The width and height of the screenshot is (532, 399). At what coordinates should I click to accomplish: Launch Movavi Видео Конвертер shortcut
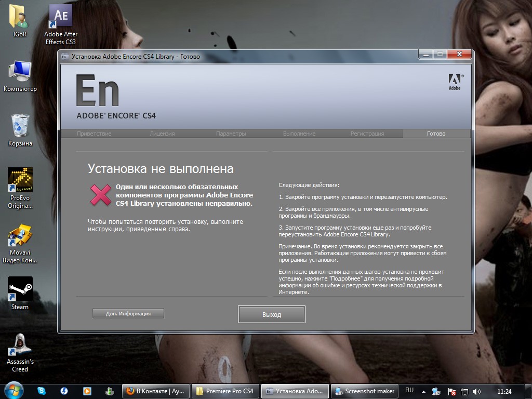pos(20,243)
